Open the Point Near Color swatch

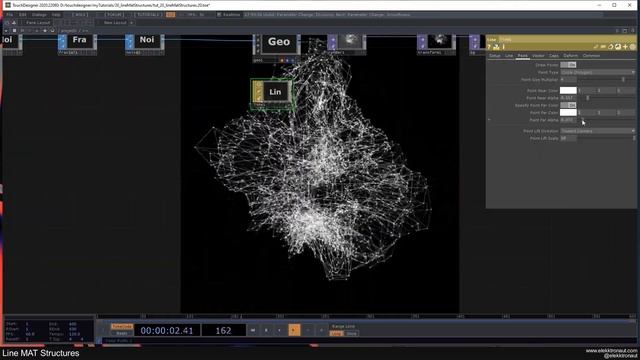coord(568,91)
